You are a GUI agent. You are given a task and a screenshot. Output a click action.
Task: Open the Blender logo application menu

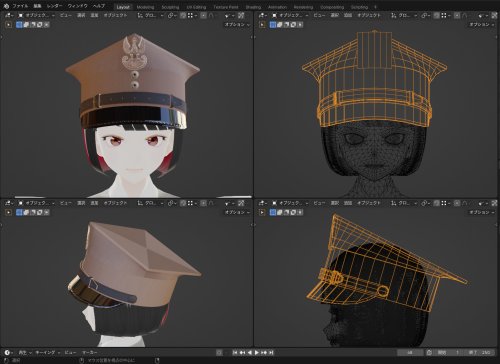click(x=6, y=6)
